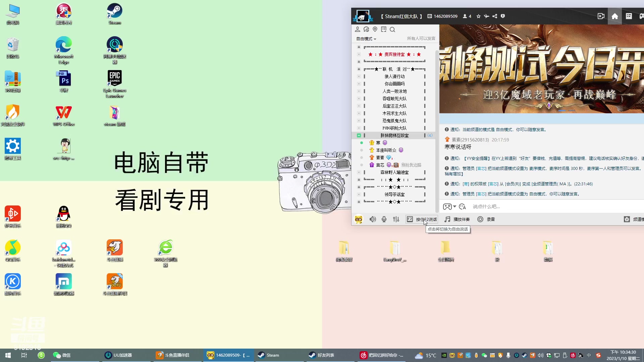Click the chat bubble icon above channel list
The image size is (644, 362).
click(x=366, y=29)
